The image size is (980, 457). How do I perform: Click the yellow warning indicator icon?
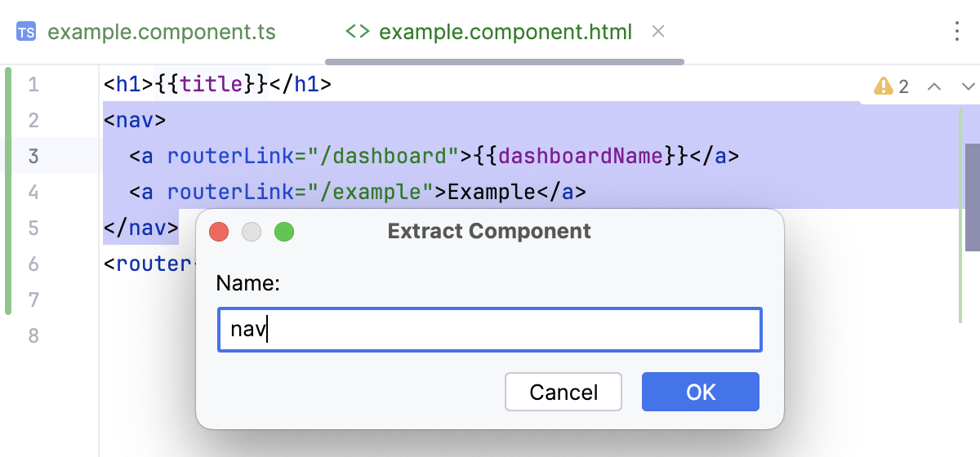[883, 86]
